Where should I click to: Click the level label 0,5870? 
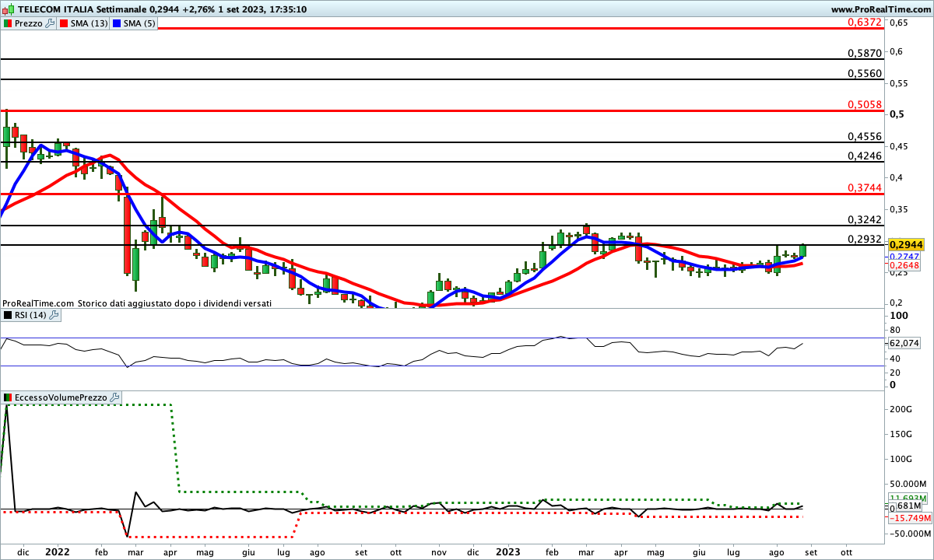tap(864, 54)
